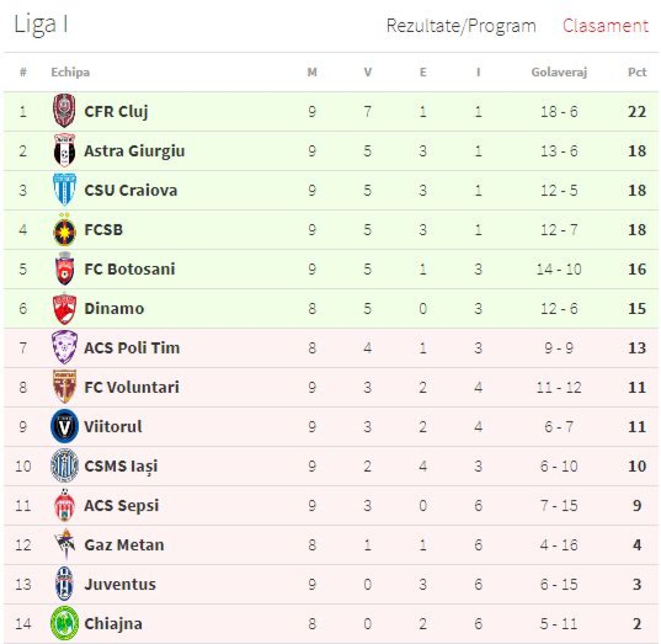Click the Pct column header
The width and height of the screenshot is (661, 644).
637,72
